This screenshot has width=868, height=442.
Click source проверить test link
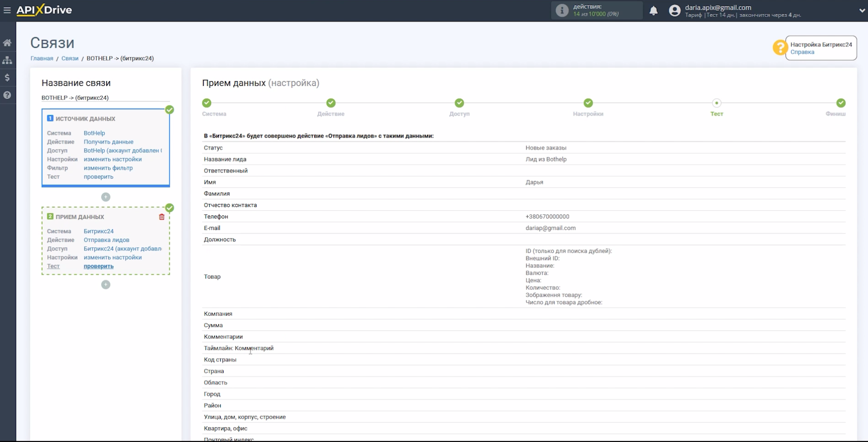(99, 177)
